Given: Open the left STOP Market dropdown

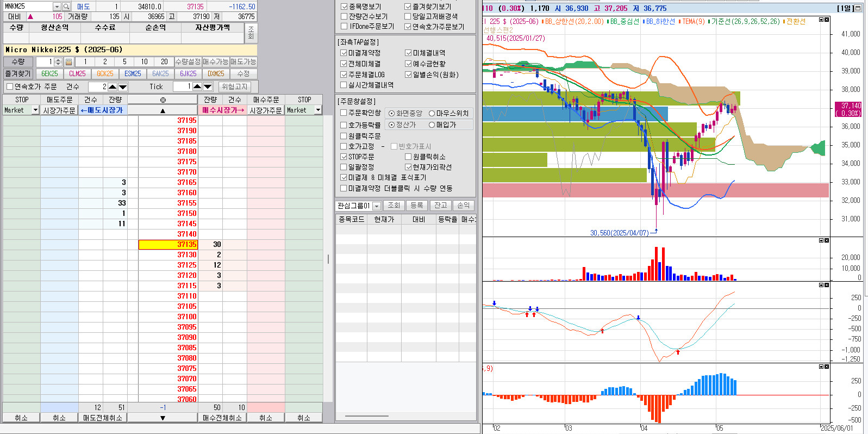Looking at the screenshot, I should pos(35,110).
